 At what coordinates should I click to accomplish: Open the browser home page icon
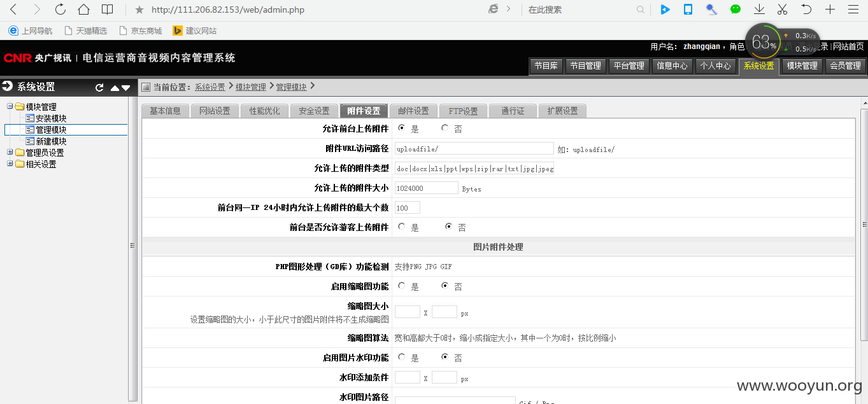83,10
